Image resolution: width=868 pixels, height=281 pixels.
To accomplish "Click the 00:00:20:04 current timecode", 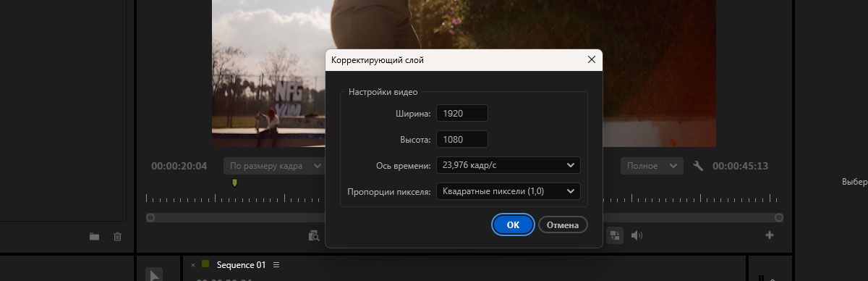I will (x=179, y=166).
